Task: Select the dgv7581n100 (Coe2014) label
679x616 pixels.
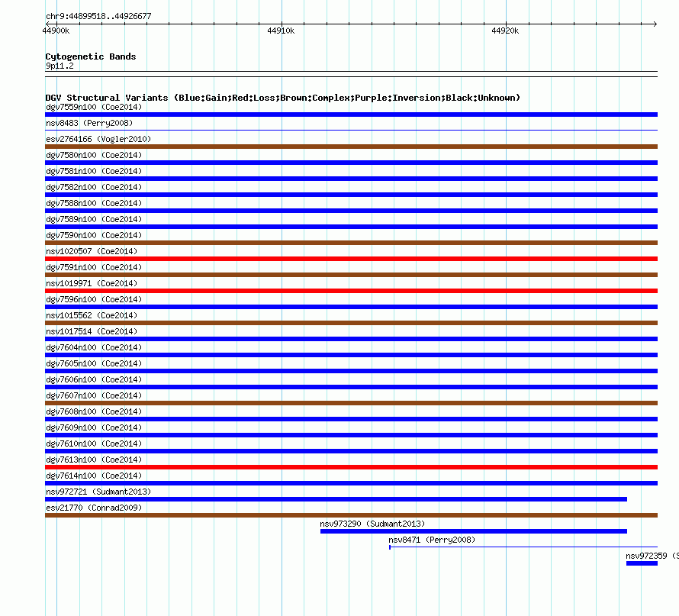Action: (x=94, y=171)
